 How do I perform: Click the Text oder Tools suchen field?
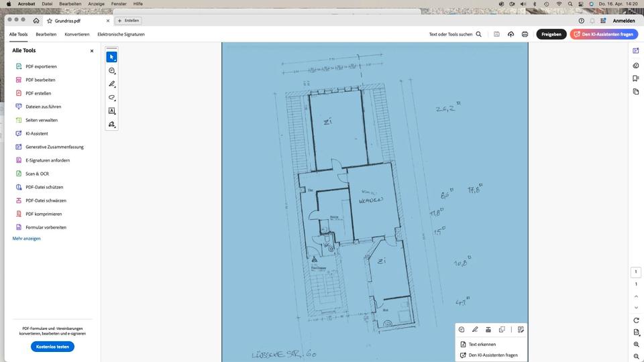[x=455, y=34]
